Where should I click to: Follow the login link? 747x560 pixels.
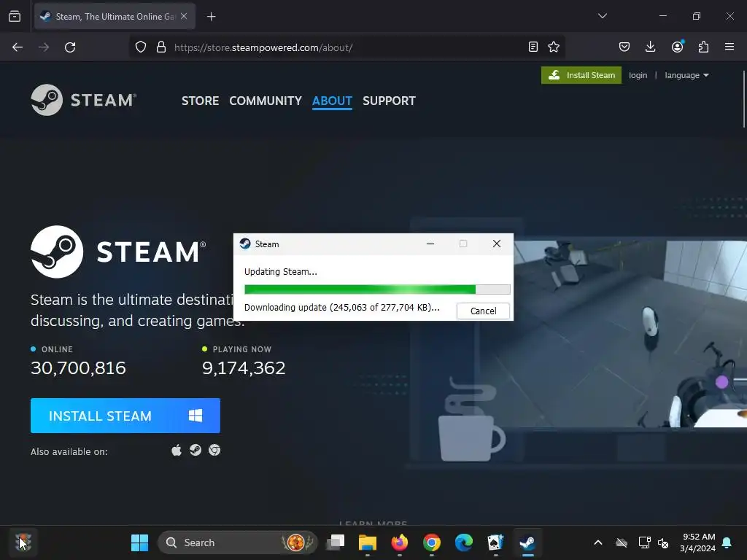638,75
